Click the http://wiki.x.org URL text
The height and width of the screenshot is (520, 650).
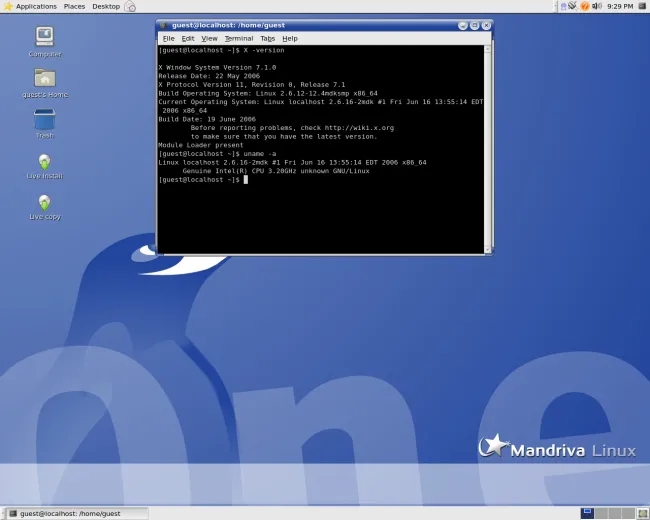(359, 128)
